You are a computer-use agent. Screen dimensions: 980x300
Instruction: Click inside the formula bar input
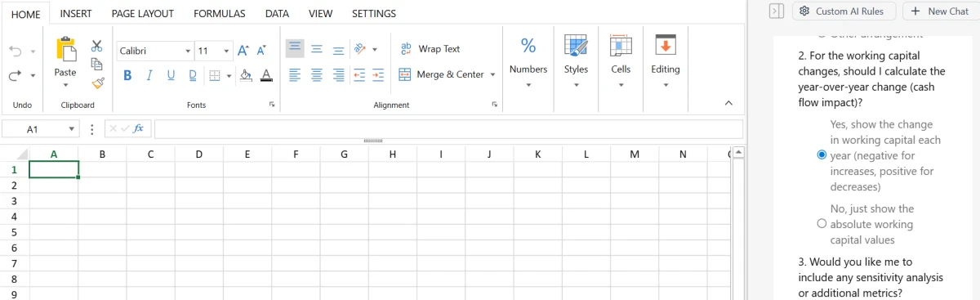(x=448, y=129)
